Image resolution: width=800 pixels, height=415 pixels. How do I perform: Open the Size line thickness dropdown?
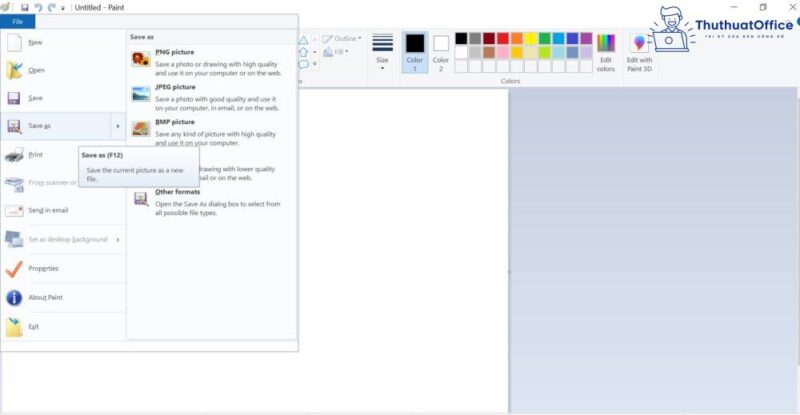[382, 50]
